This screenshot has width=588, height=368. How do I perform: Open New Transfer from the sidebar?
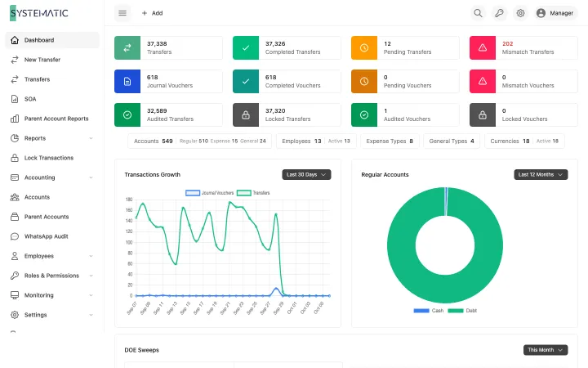click(52, 60)
